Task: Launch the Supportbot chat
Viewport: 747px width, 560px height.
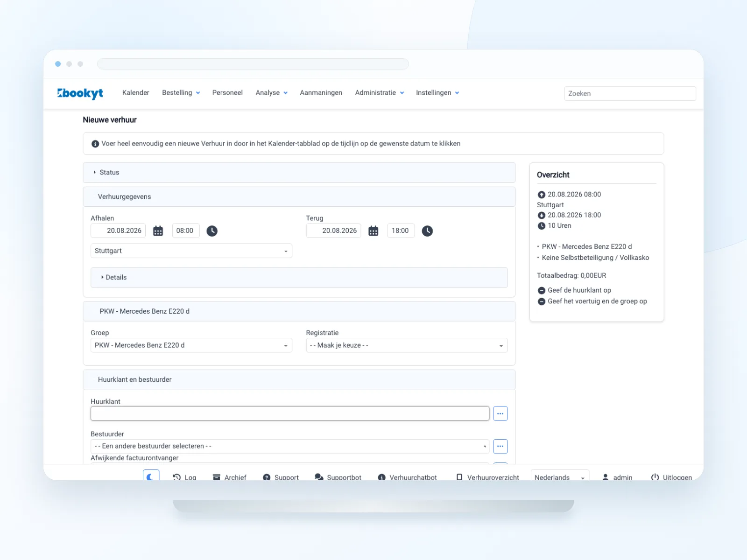Action: 338,477
